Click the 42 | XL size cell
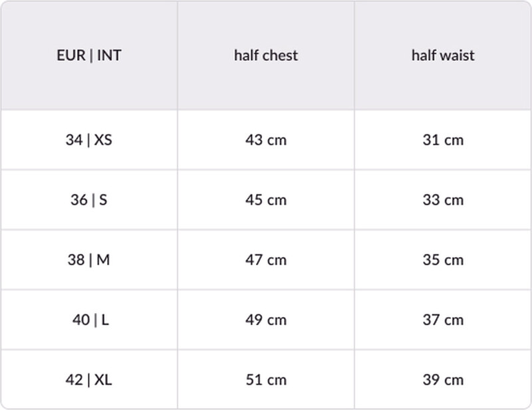This screenshot has height=410, width=532. 88,380
